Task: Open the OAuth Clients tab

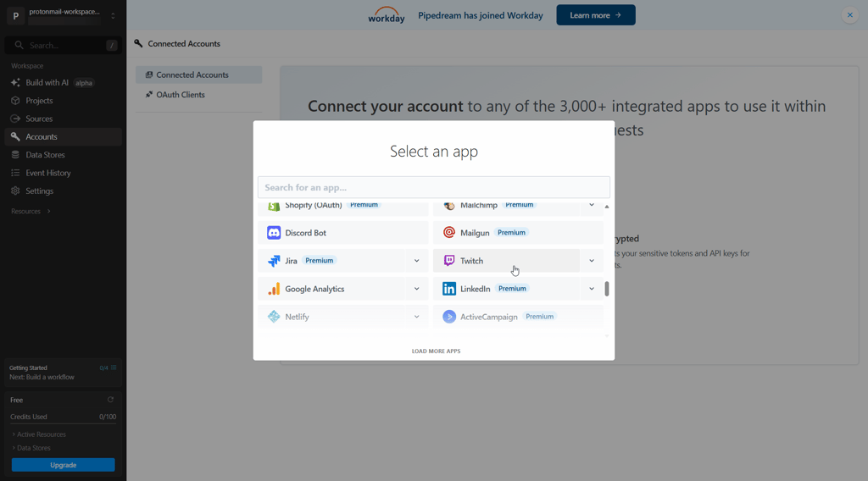Action: pyautogui.click(x=198, y=95)
